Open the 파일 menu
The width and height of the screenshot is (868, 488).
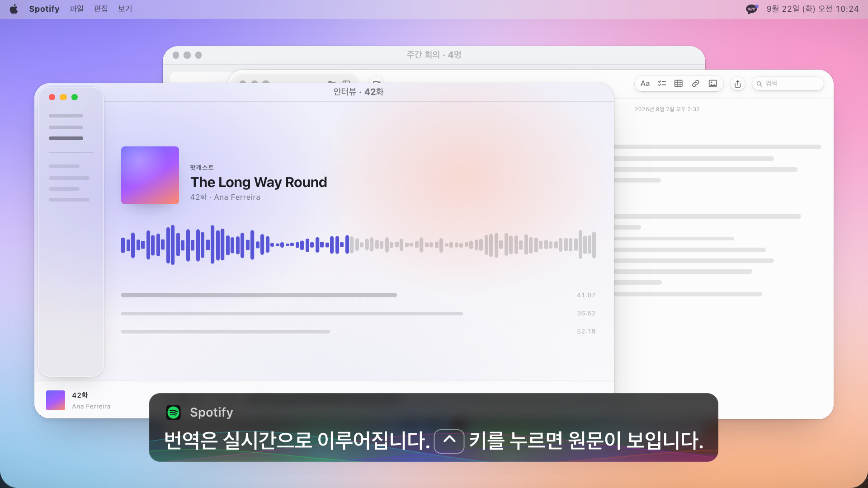77,9
